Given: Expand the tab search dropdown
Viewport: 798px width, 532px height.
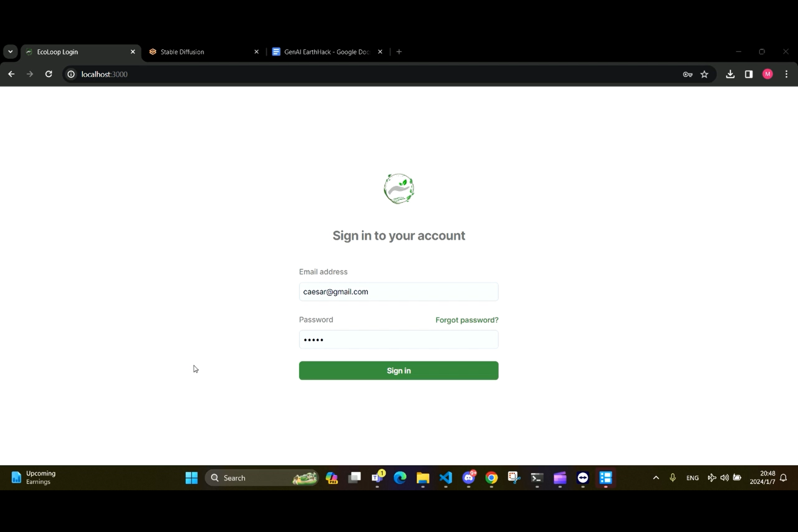Looking at the screenshot, I should [x=10, y=52].
